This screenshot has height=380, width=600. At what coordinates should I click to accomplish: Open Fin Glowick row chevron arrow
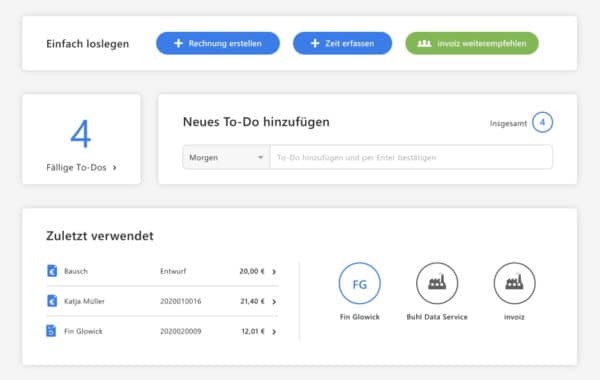point(274,332)
